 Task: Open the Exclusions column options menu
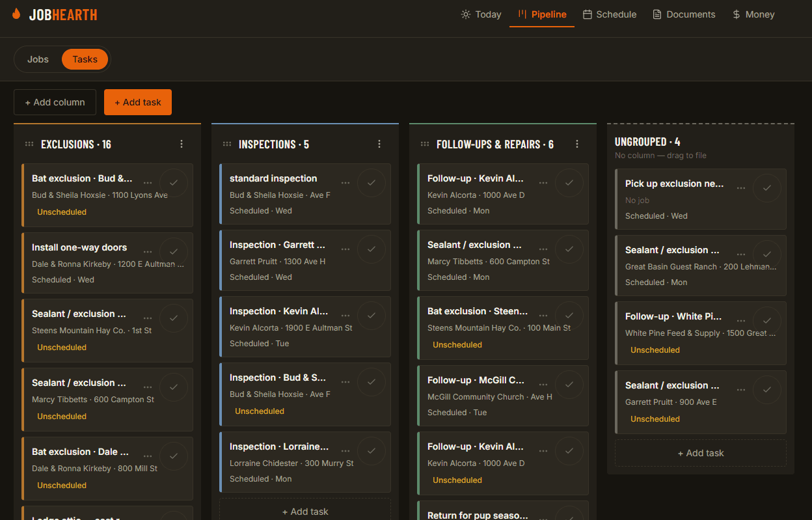tap(182, 144)
